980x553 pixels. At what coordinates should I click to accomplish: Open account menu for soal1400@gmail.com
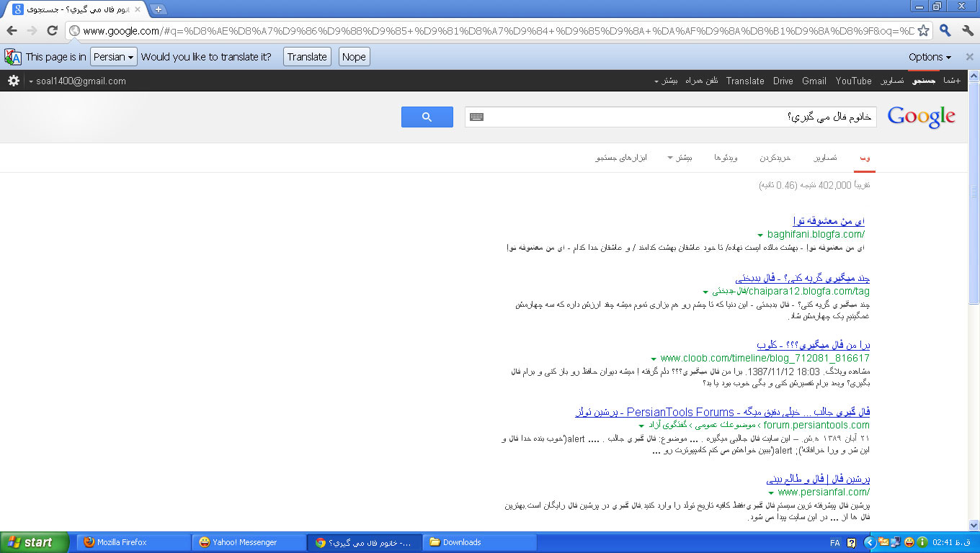(78, 81)
